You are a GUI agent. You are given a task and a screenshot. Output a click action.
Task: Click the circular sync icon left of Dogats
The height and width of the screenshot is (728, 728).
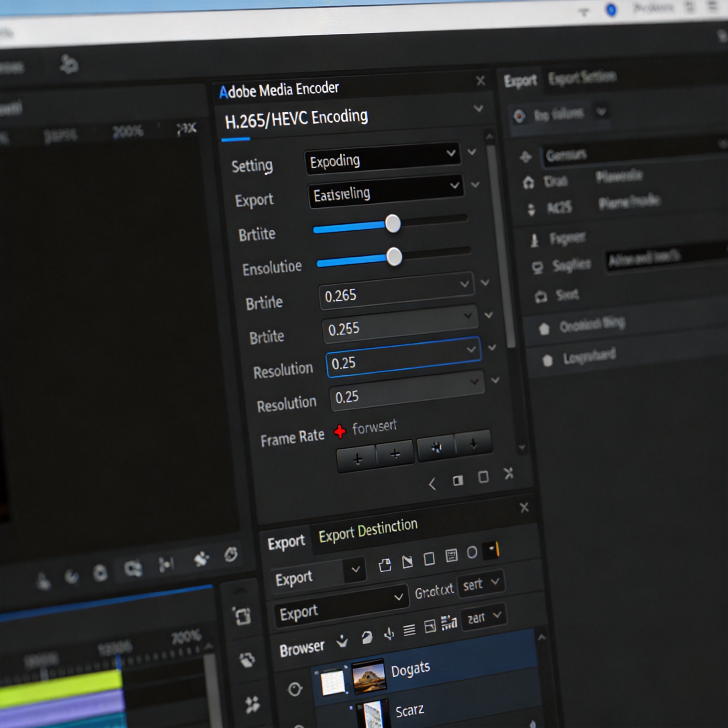pyautogui.click(x=295, y=689)
